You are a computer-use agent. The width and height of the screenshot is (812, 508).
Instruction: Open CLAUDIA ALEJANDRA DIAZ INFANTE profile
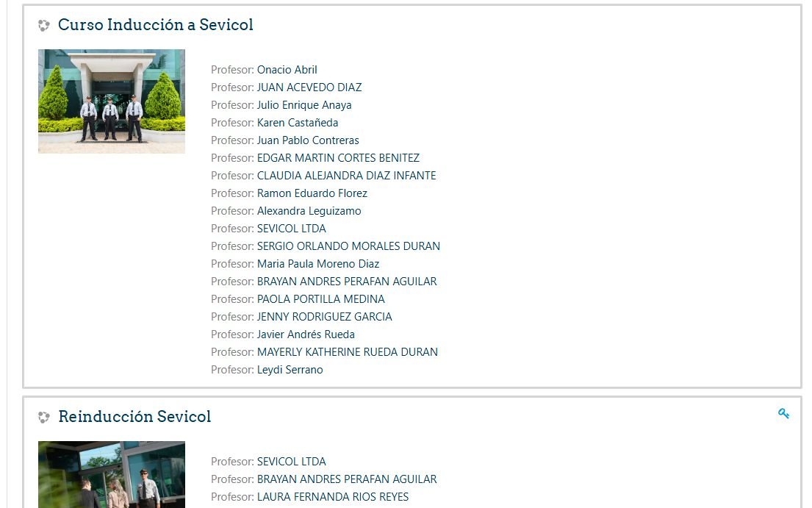[x=346, y=175]
